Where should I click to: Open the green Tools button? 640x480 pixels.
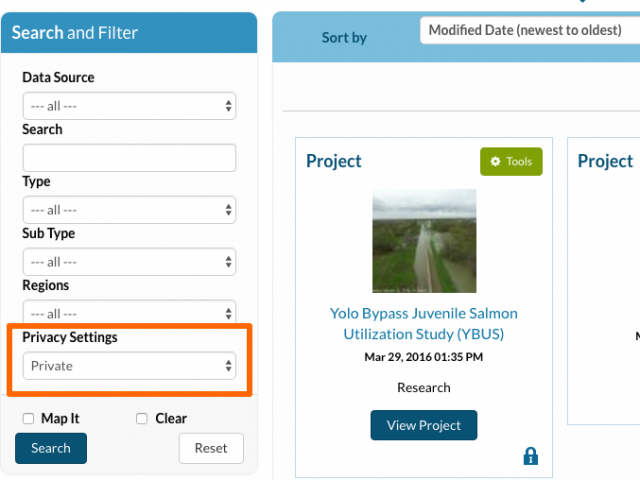[x=511, y=162]
